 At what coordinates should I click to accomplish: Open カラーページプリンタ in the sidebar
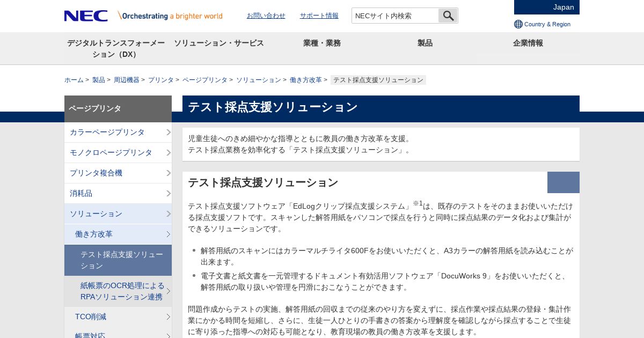118,132
